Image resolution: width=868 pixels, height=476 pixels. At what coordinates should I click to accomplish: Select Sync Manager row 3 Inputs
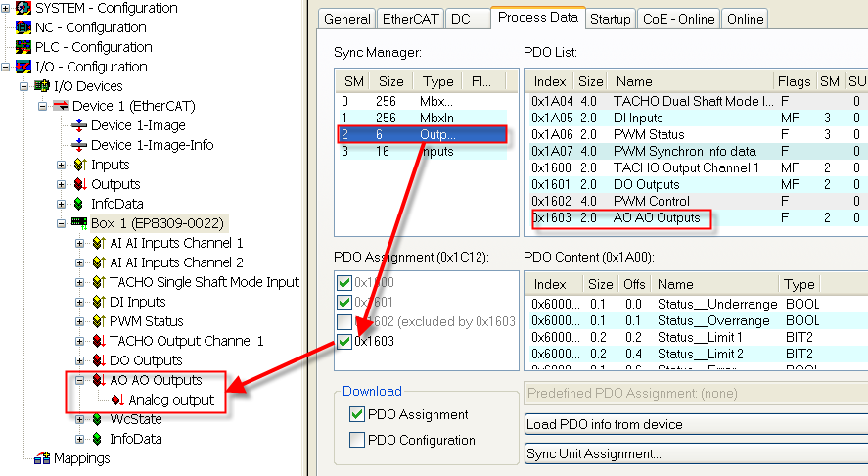click(422, 151)
